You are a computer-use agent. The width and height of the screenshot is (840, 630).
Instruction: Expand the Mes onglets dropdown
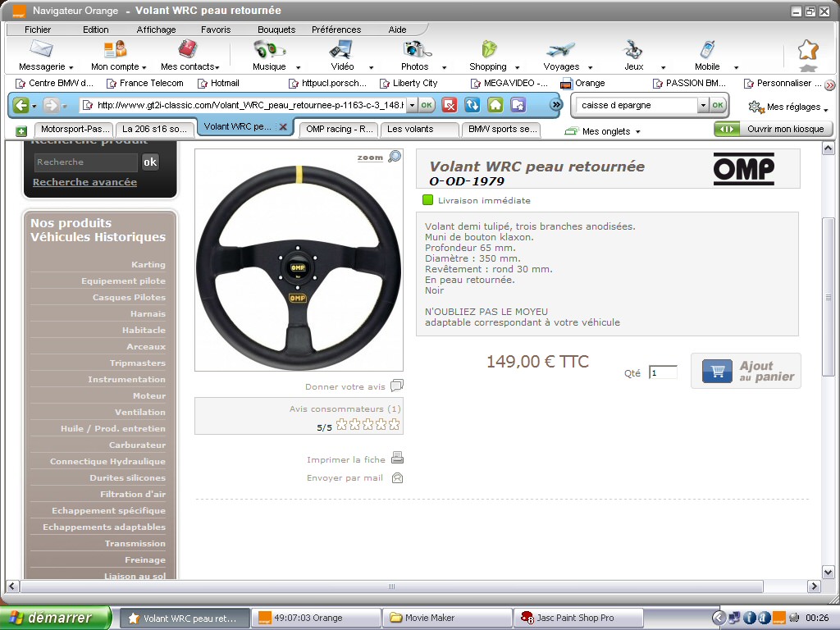pyautogui.click(x=637, y=131)
